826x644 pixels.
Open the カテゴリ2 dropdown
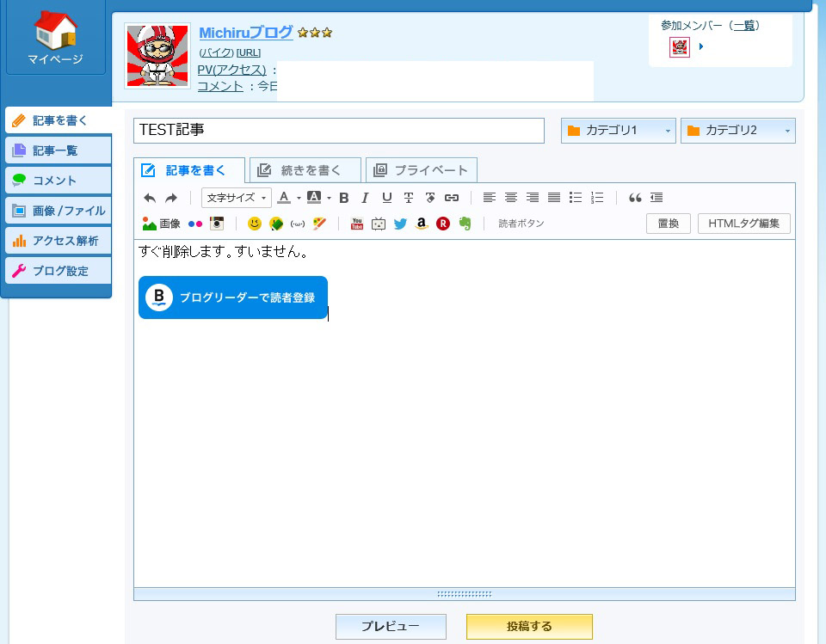(738, 131)
